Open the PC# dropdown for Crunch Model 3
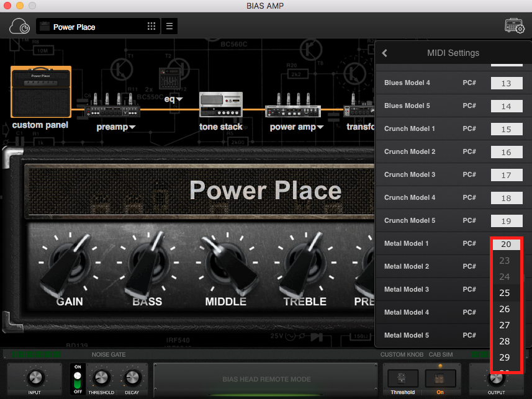This screenshot has width=532, height=399. 507,175
